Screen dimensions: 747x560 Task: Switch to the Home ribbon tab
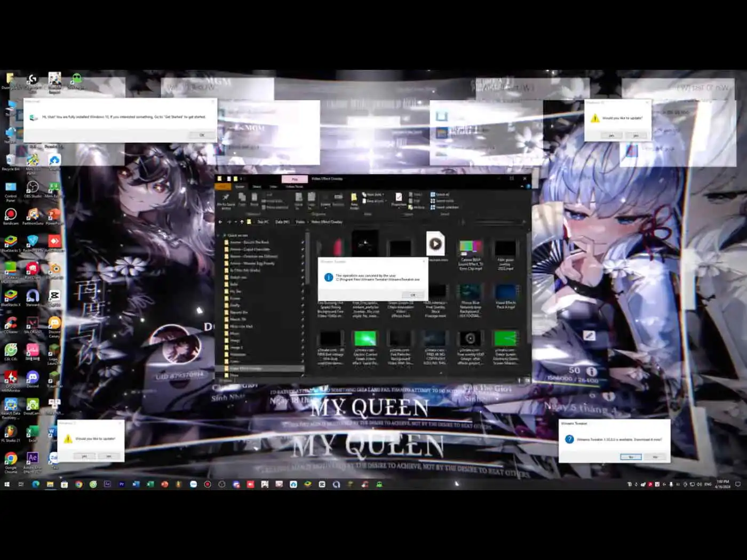[240, 187]
